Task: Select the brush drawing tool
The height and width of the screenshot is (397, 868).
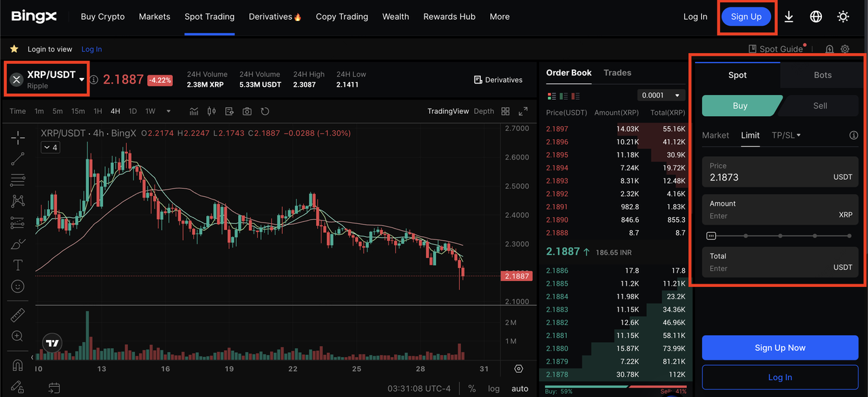Action: (18, 244)
